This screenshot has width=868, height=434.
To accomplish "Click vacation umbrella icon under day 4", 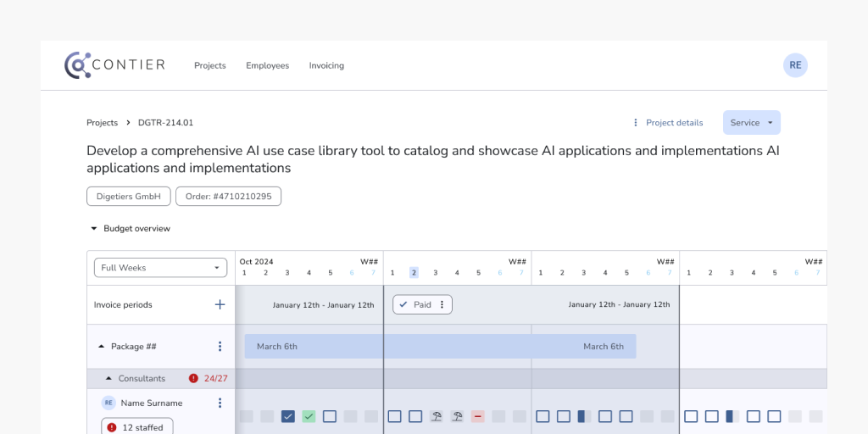I will 457,416.
